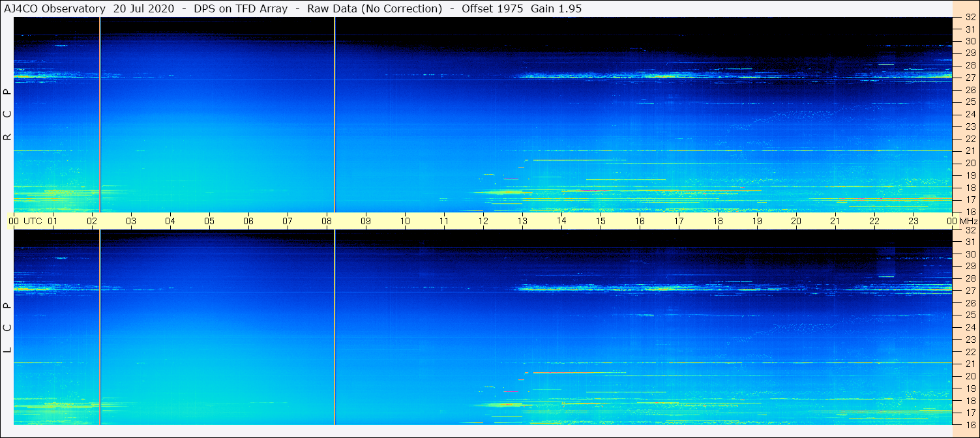This screenshot has width=980, height=438.
Task: Select the 21 hour tick on time axis
Action: tap(835, 222)
